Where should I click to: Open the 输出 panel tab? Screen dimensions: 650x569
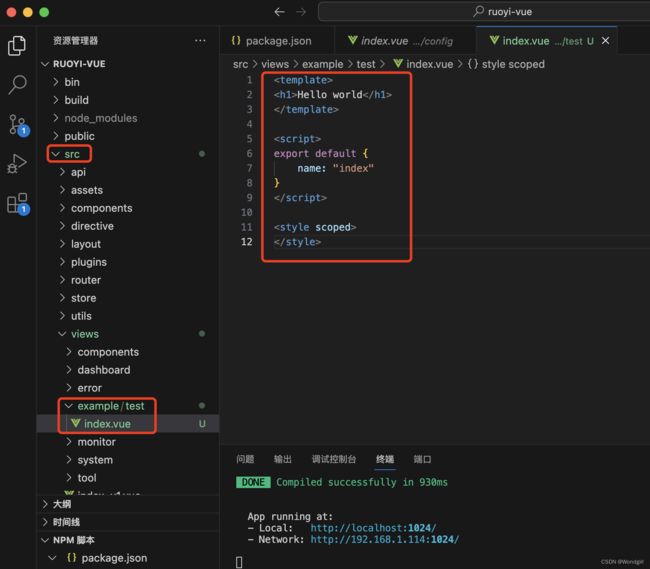(x=283, y=459)
